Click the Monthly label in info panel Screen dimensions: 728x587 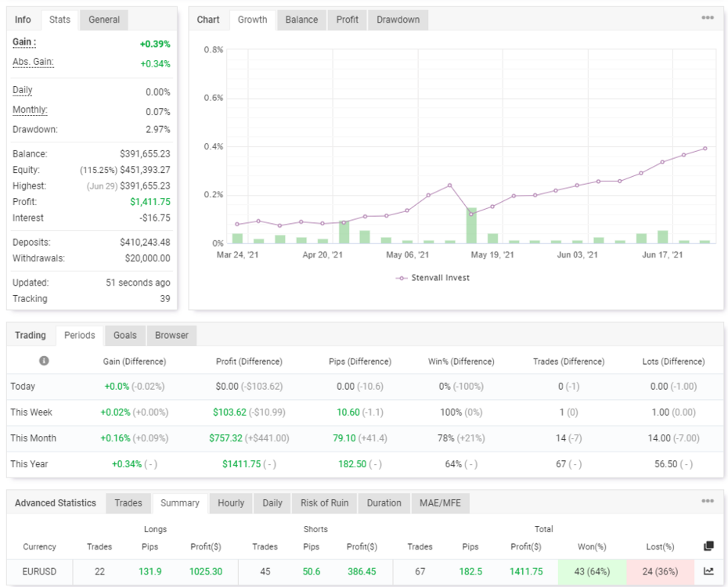30,110
